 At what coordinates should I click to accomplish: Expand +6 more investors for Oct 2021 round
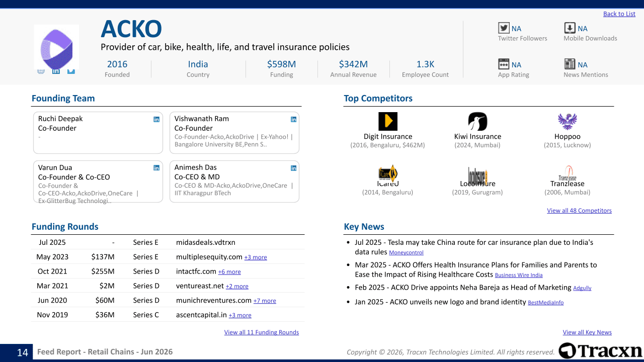(x=229, y=272)
